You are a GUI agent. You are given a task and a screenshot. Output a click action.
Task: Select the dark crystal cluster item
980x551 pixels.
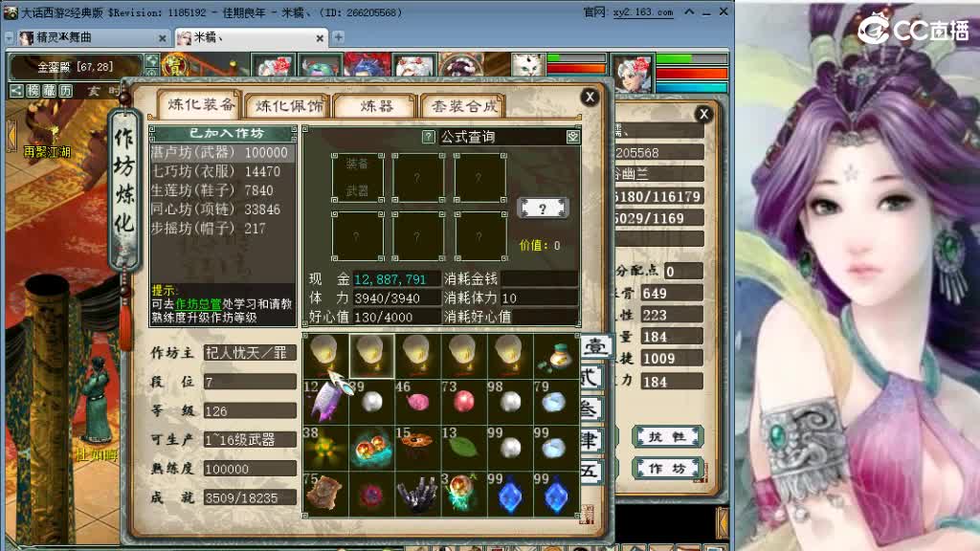[417, 494]
